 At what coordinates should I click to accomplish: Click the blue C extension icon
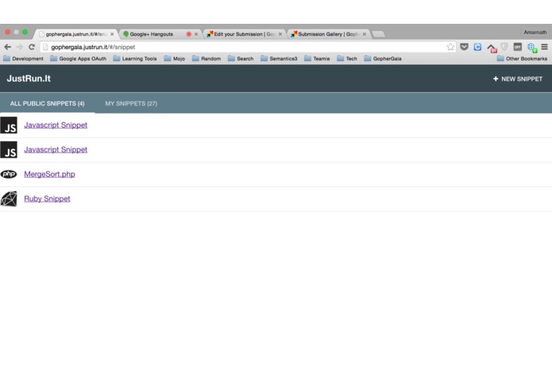tap(477, 47)
